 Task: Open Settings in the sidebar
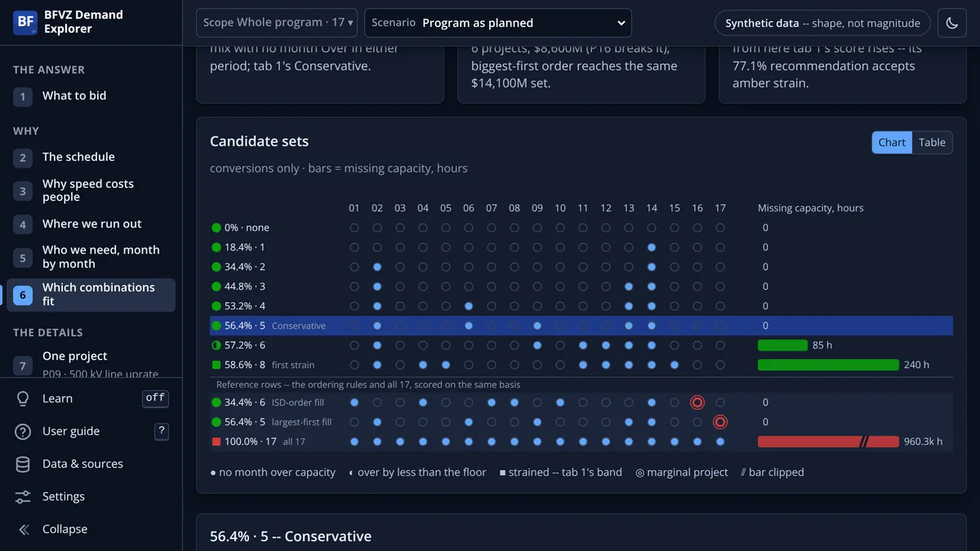[x=64, y=496]
